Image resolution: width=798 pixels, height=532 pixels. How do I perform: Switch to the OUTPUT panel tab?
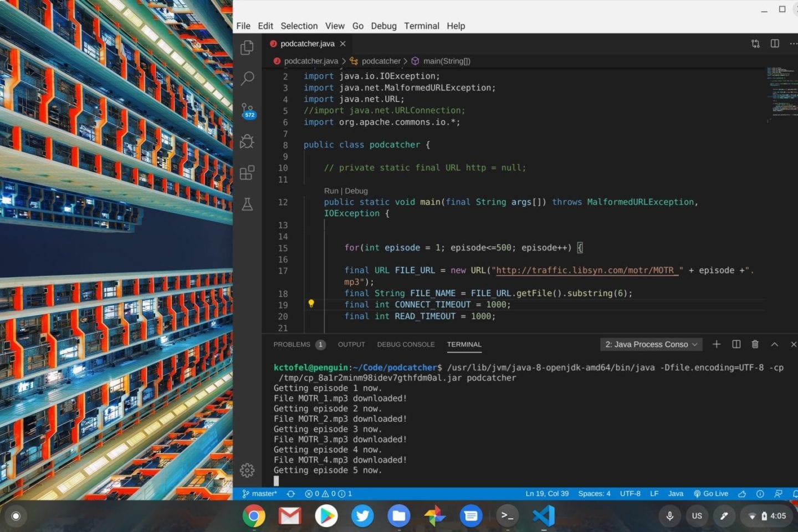point(351,345)
